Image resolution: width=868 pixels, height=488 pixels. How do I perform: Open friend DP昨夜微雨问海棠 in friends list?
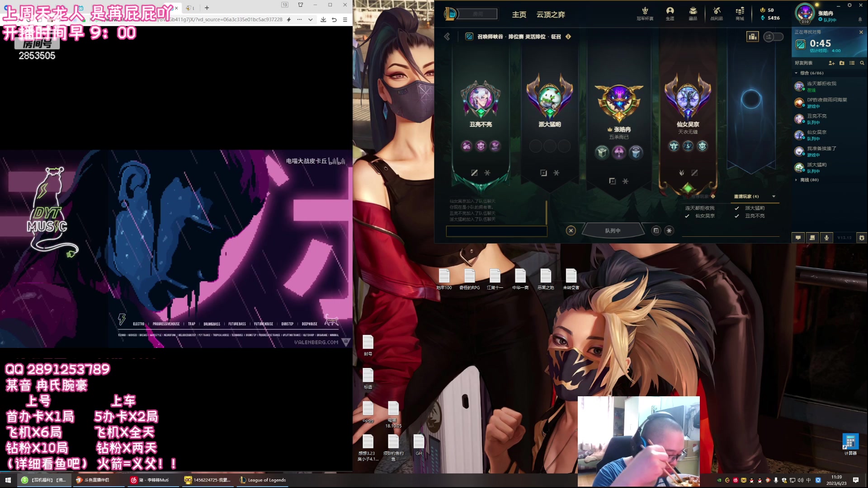(x=830, y=103)
